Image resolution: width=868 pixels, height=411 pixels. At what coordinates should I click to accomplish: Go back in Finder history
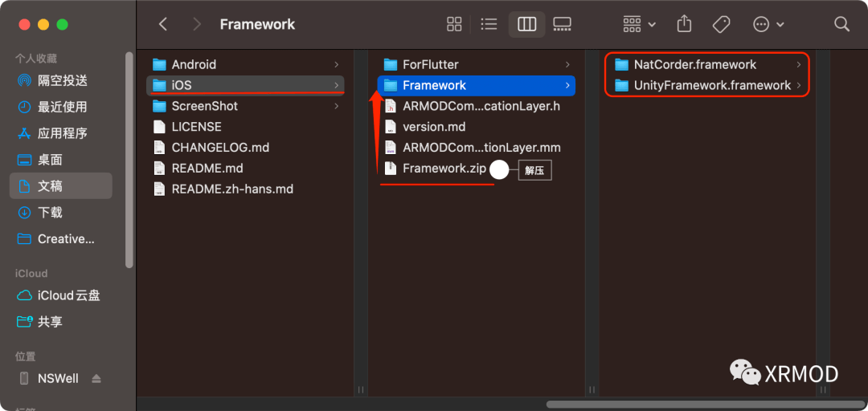(x=162, y=24)
